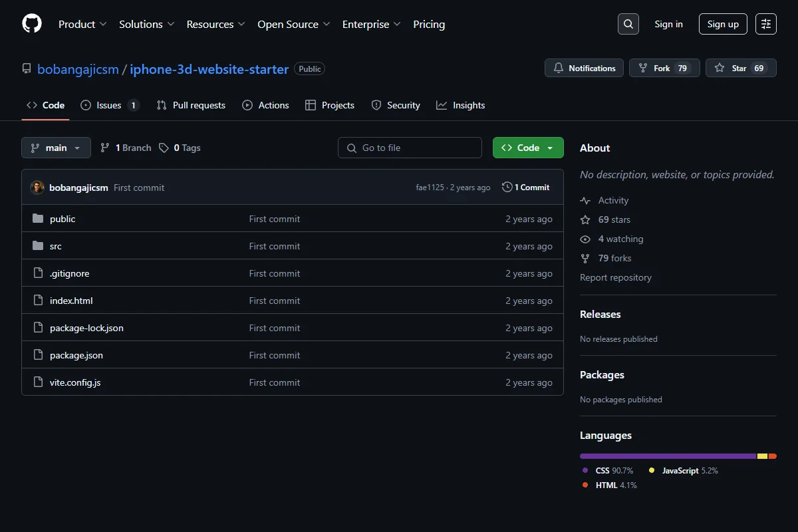Viewport: 798px width, 532px height.
Task: Click the Notifications bell button
Action: pyautogui.click(x=584, y=68)
